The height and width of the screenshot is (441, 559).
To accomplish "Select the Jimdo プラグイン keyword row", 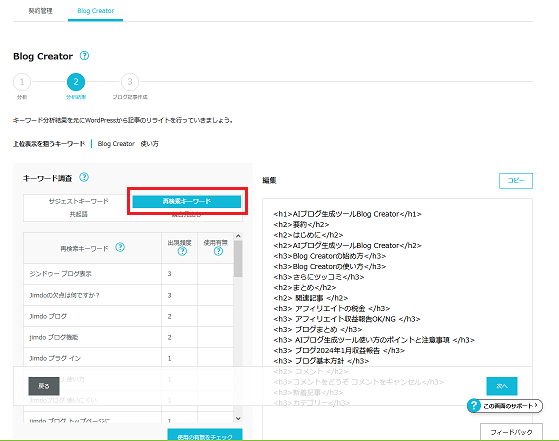I will click(x=128, y=358).
